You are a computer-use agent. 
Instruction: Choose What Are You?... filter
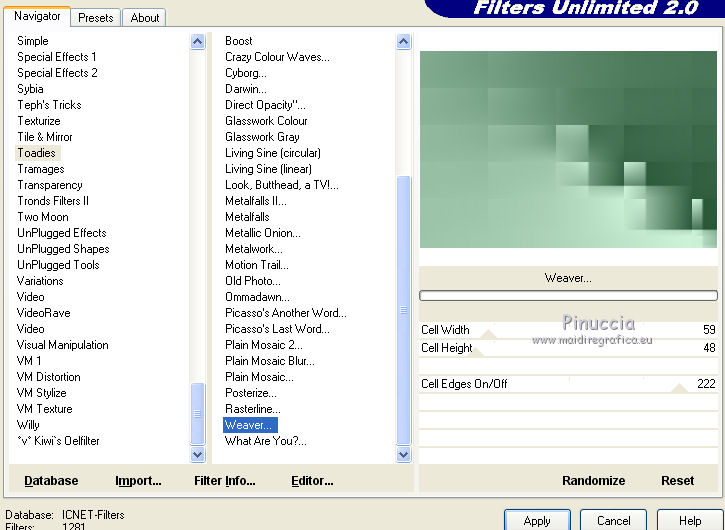click(x=265, y=441)
